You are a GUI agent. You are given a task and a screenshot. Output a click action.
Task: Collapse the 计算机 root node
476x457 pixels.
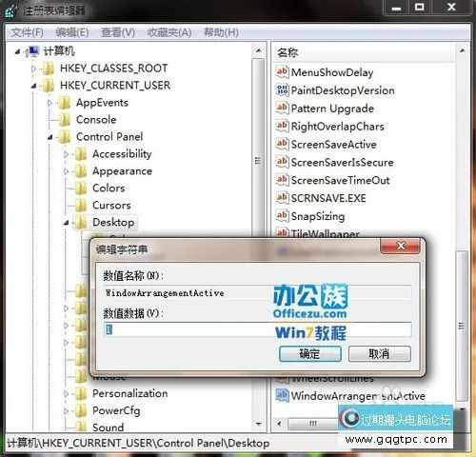(x=17, y=51)
